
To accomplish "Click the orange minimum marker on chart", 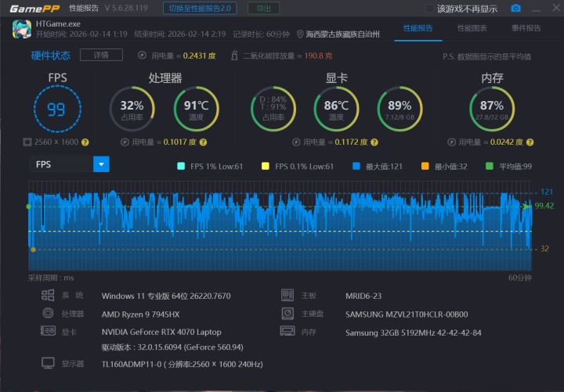I will (33, 250).
